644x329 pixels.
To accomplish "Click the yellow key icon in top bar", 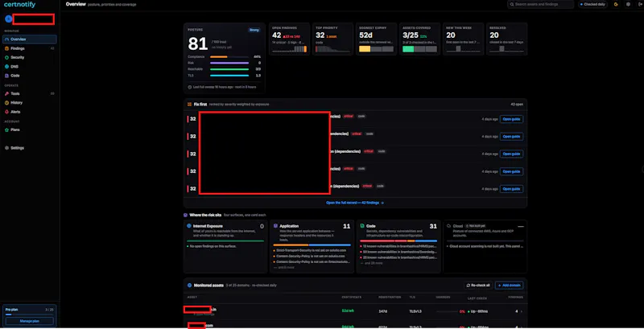I will pyautogui.click(x=616, y=4).
